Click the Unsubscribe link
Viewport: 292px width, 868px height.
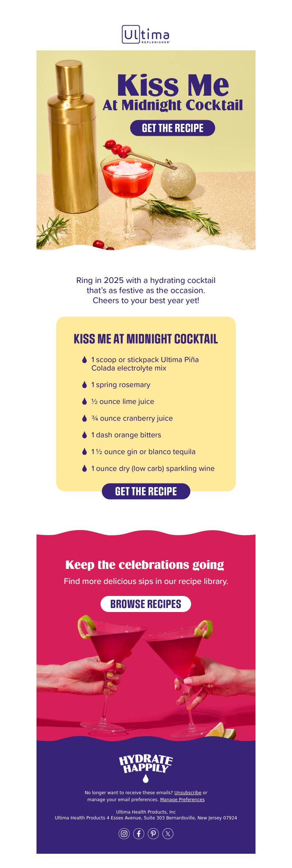(188, 792)
